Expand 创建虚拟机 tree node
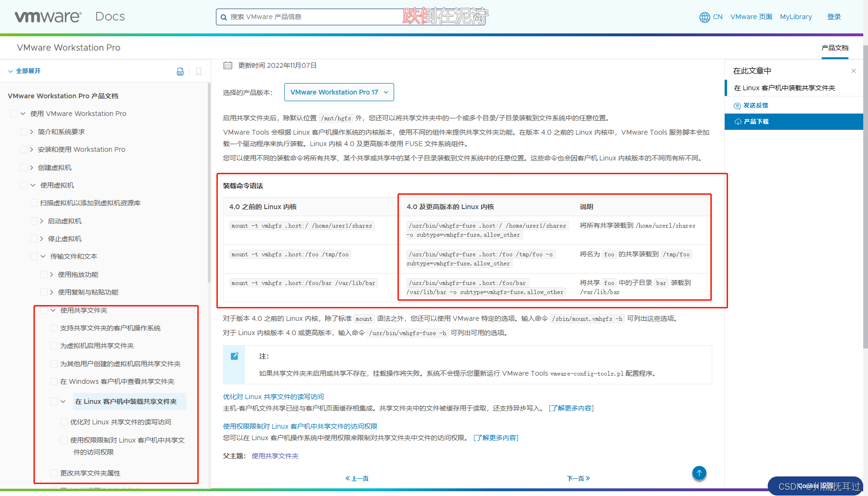 32,168
